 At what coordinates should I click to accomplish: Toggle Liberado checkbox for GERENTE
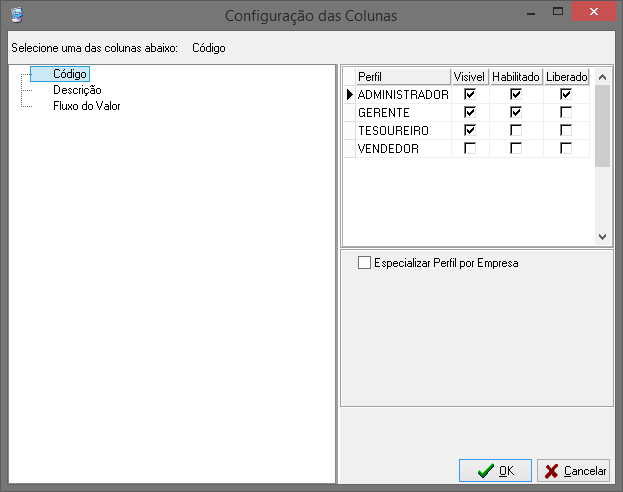566,112
